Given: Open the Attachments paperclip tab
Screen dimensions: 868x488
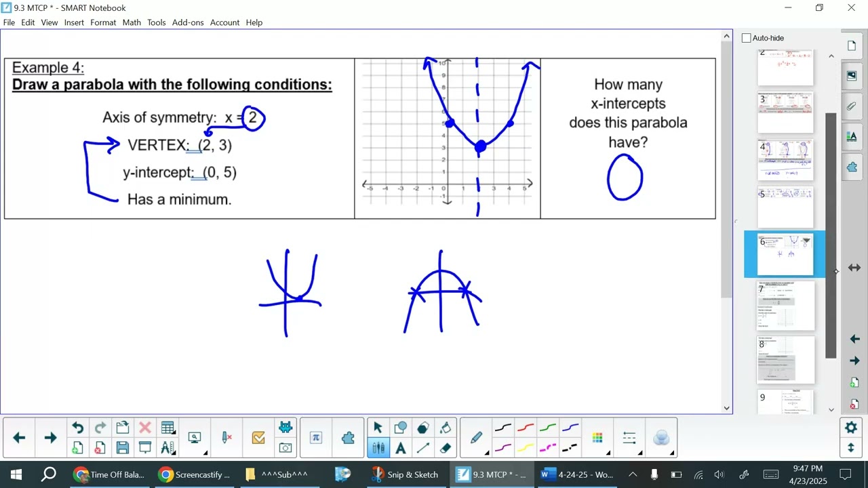Looking at the screenshot, I should point(852,106).
